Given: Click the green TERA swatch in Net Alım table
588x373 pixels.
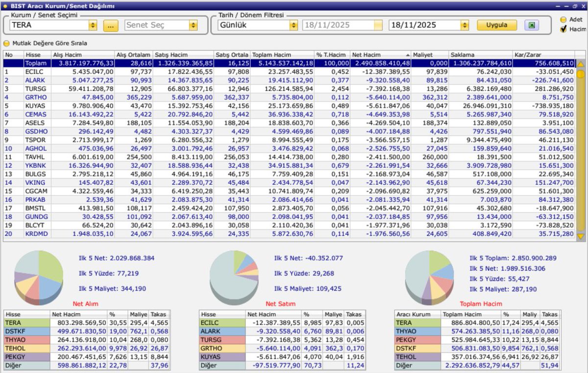Looking at the screenshot, I should (x=27, y=323).
